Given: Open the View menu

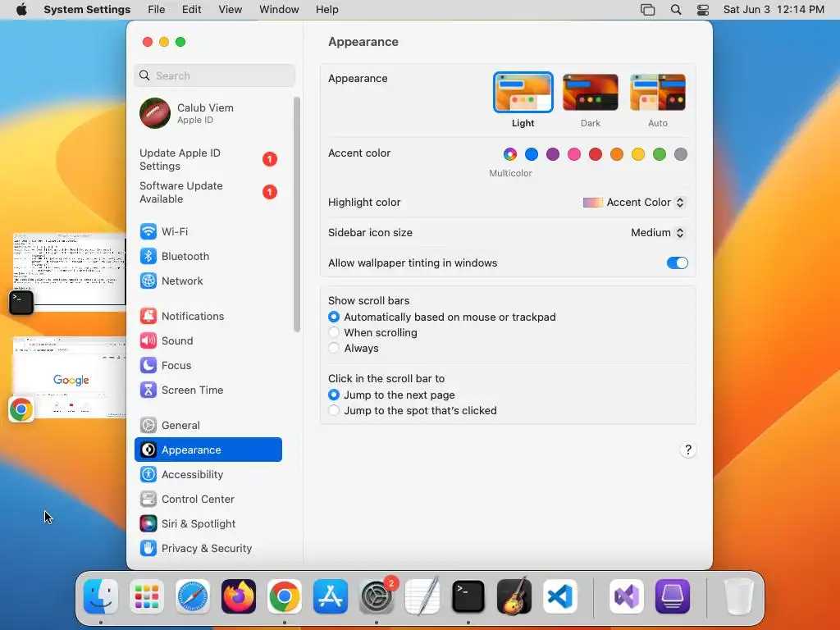Looking at the screenshot, I should coord(230,10).
